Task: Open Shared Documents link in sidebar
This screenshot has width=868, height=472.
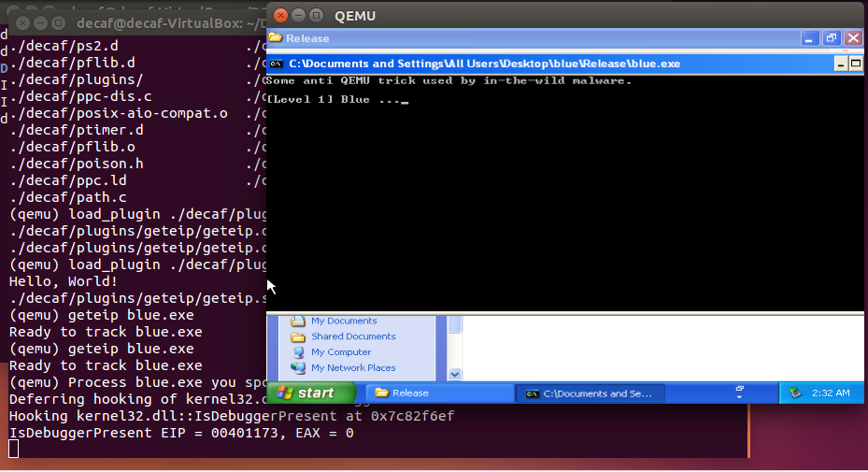Action: [353, 336]
